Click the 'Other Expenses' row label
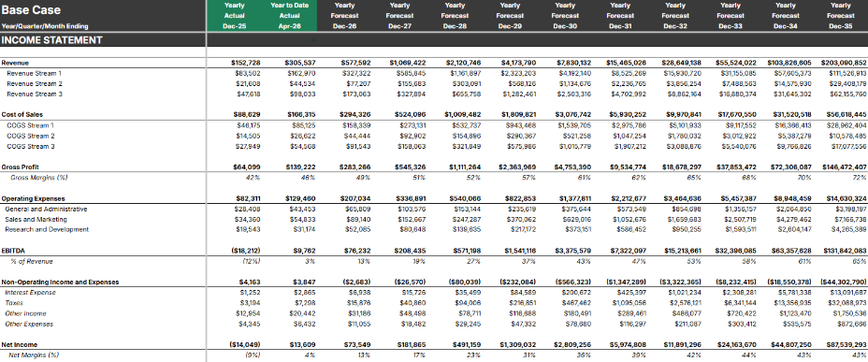 click(29, 324)
